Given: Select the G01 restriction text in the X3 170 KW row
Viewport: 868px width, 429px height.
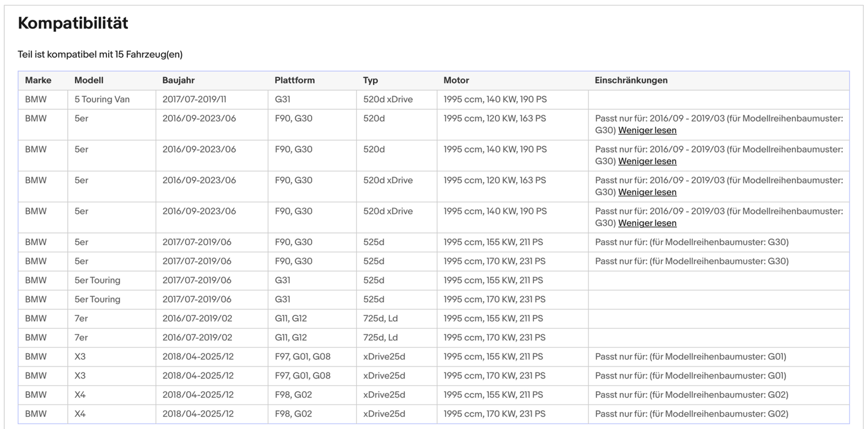Looking at the screenshot, I should click(x=690, y=376).
